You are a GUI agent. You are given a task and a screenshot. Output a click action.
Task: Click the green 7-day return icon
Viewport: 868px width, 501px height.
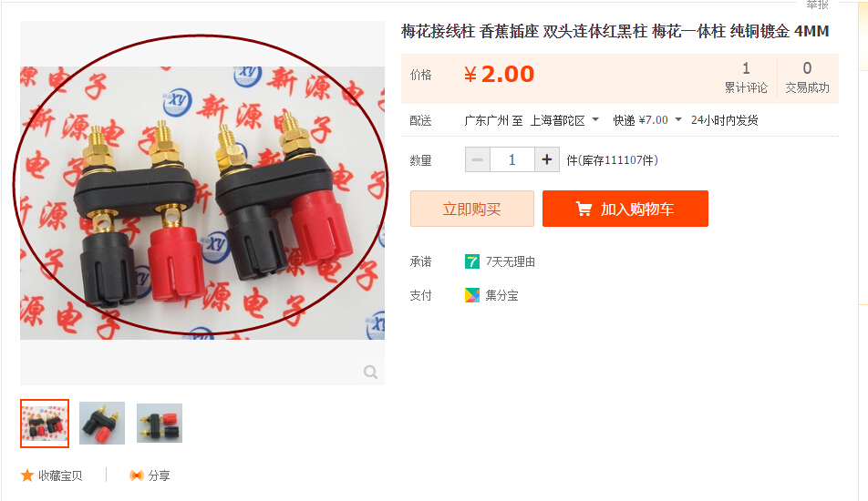click(471, 261)
